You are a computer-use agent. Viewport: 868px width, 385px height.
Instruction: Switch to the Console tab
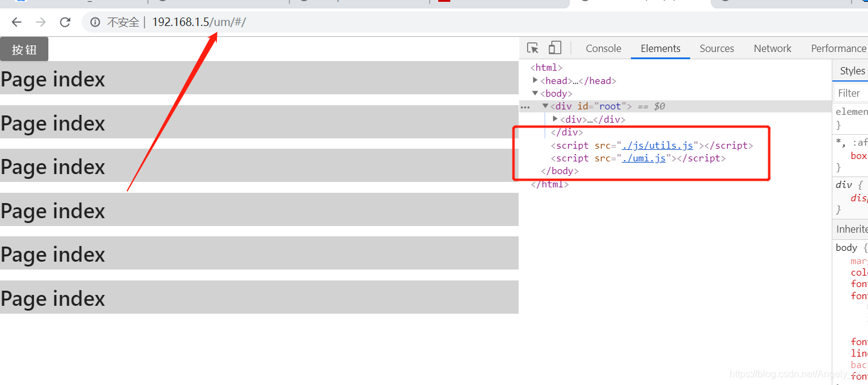point(603,48)
